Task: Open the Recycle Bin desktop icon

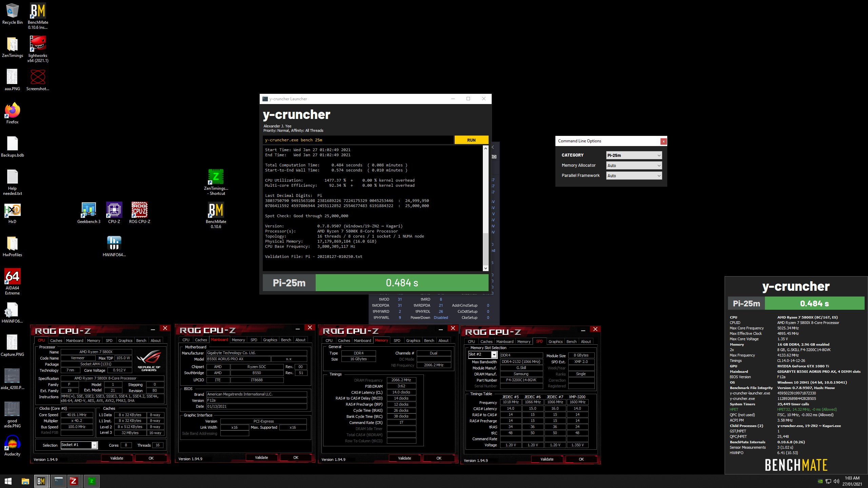Action: click(12, 14)
